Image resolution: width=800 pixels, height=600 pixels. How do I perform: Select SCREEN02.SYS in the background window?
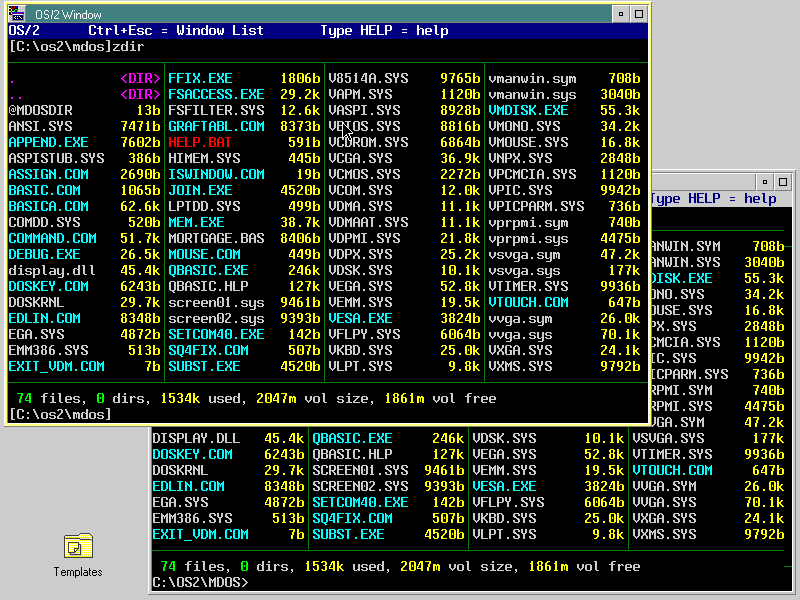click(360, 486)
